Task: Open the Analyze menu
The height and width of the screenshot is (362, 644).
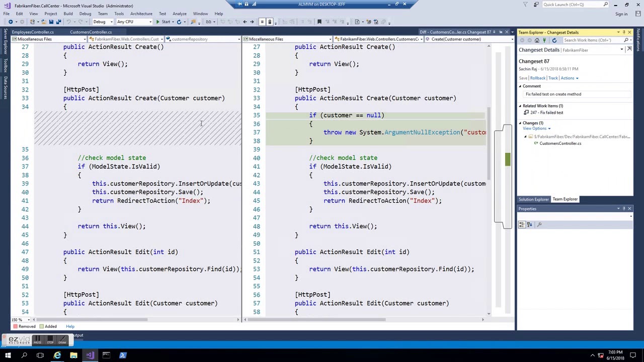Action: coord(180,14)
